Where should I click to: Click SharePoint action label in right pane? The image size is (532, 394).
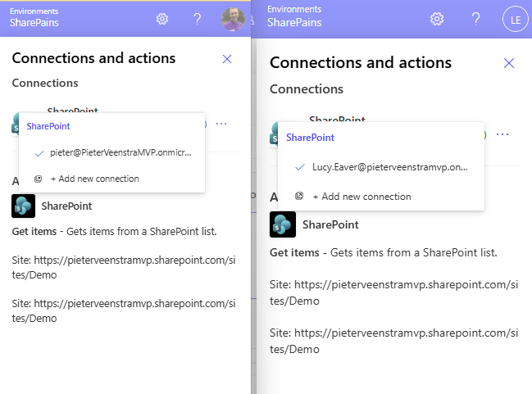330,224
